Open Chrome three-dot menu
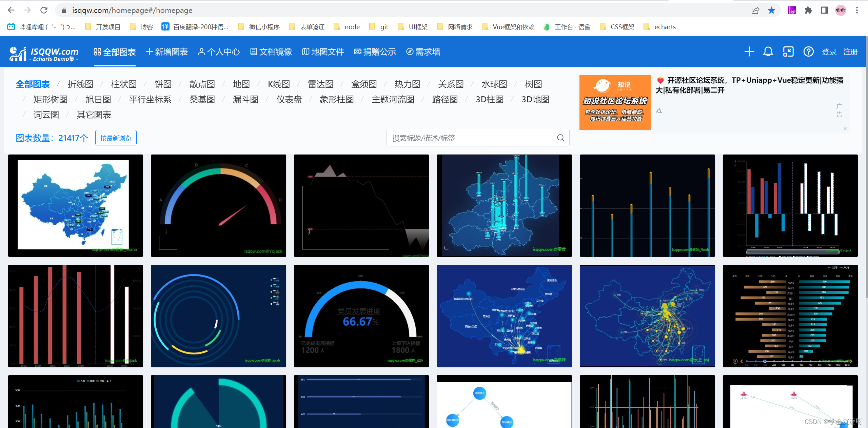 click(857, 10)
